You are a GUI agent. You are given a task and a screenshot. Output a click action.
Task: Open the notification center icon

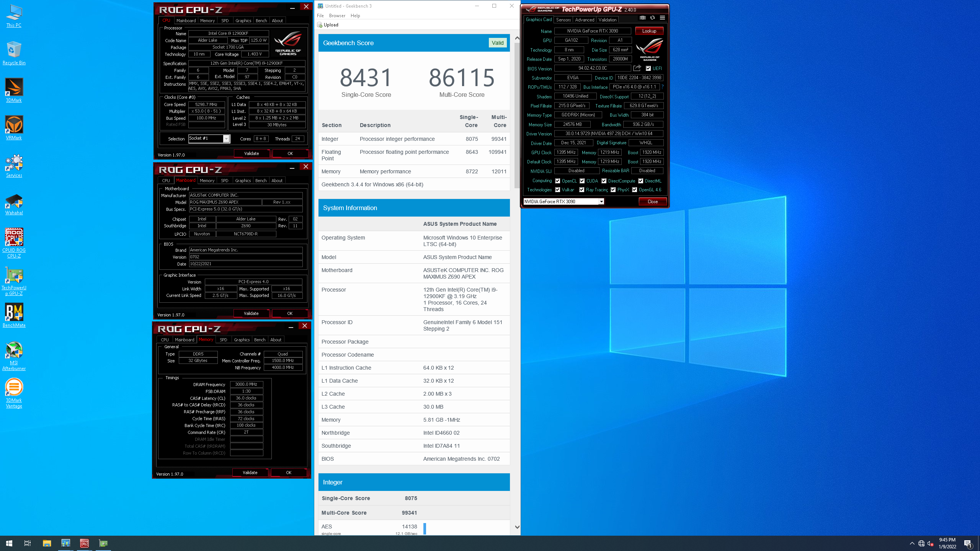click(x=968, y=543)
